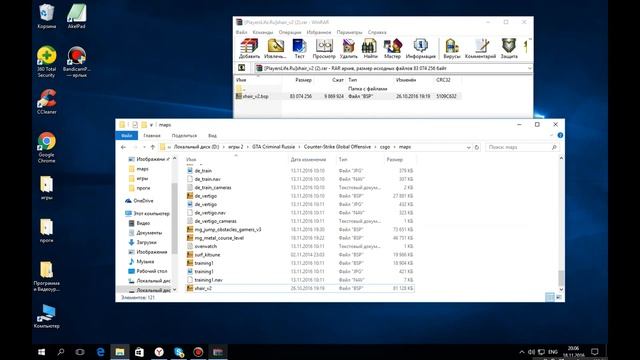The image size is (640, 360).
Task: Switch to Explorer Поделиться ribbon tab
Action: [184, 136]
